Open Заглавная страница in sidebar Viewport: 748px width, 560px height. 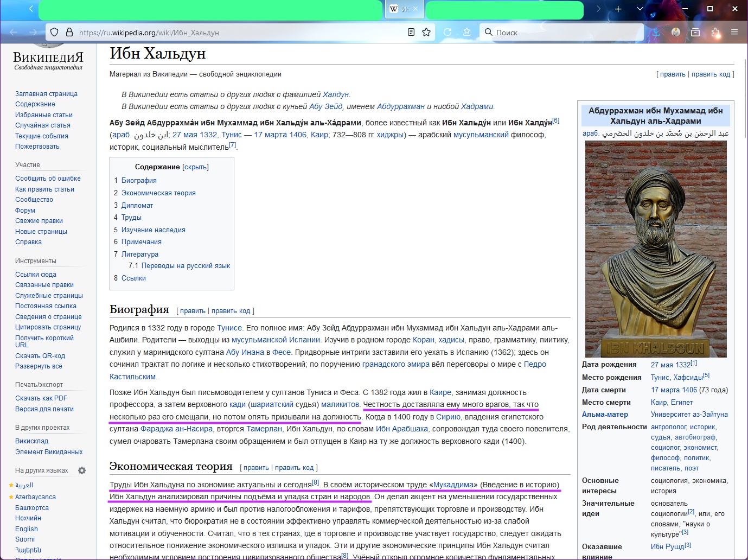pos(46,94)
